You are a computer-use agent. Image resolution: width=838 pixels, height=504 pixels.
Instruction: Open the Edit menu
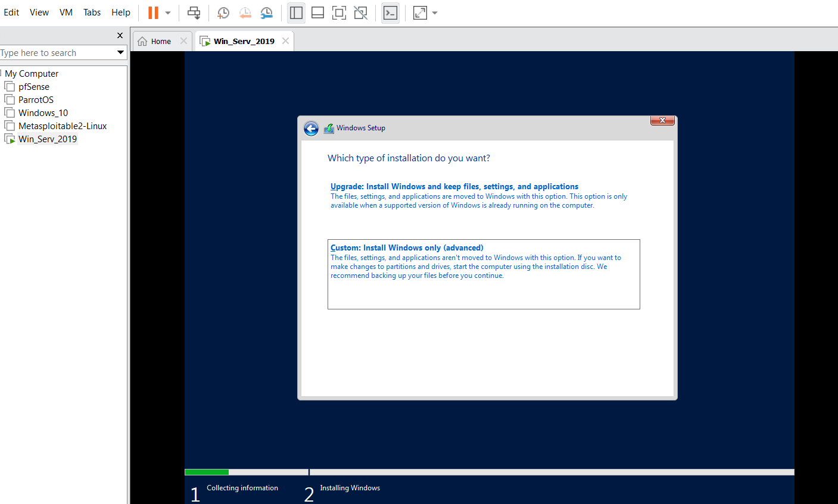(x=11, y=12)
